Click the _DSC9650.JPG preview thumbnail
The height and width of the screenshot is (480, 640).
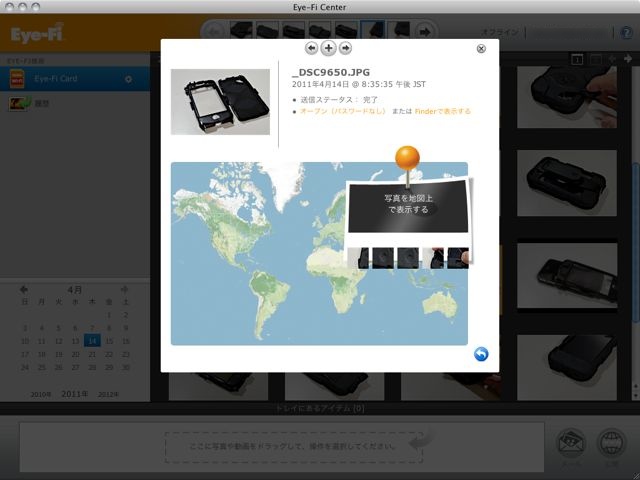(220, 102)
